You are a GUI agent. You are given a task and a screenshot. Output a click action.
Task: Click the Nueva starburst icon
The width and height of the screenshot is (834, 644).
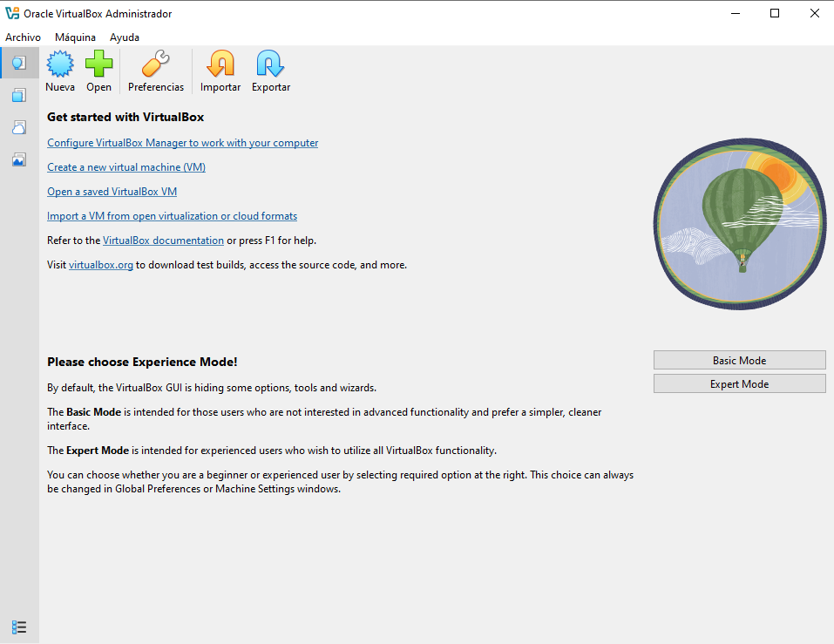pyautogui.click(x=60, y=65)
